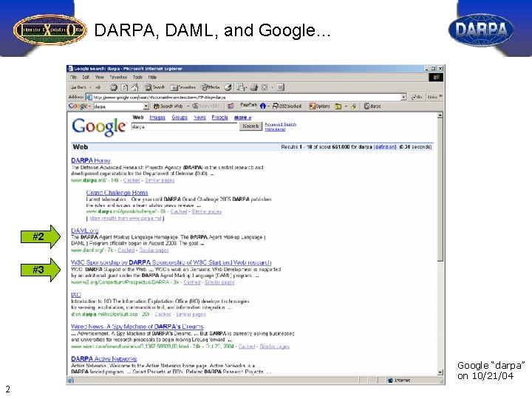This screenshot has width=532, height=399.
Task: Click the Search Site toolbar button
Action: tap(206, 106)
